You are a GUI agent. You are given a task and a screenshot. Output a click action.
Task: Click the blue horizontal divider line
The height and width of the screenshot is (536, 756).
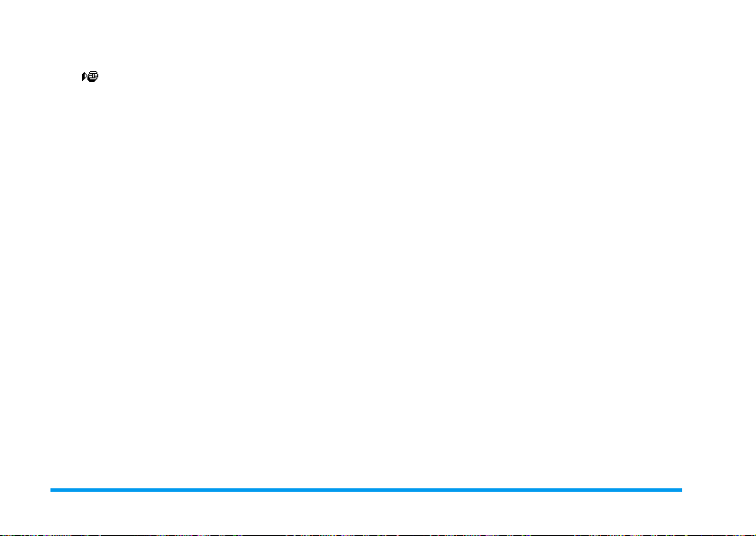pyautogui.click(x=366, y=490)
